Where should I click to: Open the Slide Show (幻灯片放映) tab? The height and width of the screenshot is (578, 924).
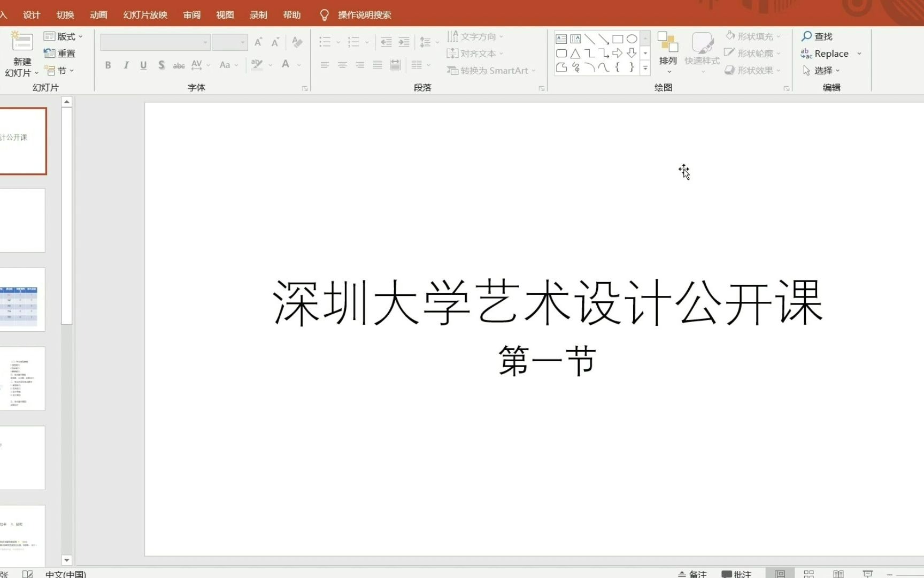click(145, 15)
